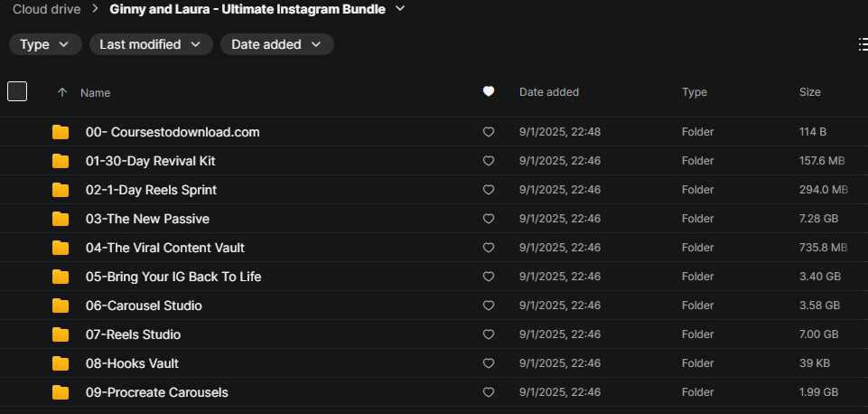Click heart icon for 03-The New Passive
868x414 pixels.
(489, 219)
